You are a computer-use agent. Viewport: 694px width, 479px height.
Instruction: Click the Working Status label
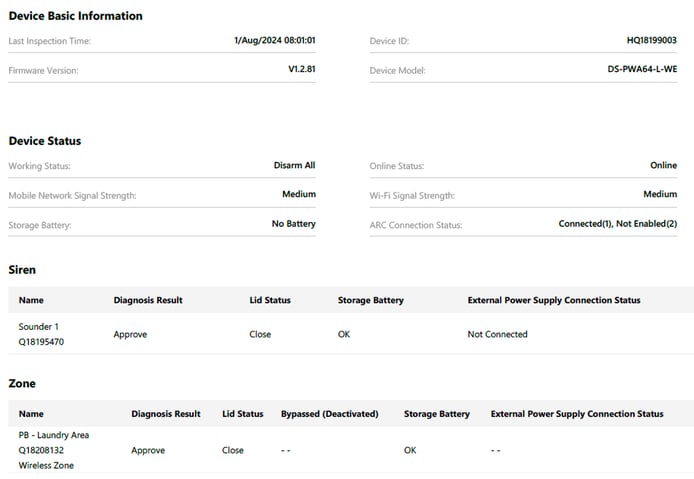(x=39, y=166)
